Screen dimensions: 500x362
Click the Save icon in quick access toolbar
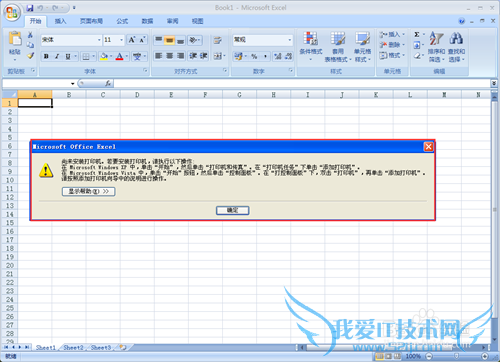coord(30,8)
